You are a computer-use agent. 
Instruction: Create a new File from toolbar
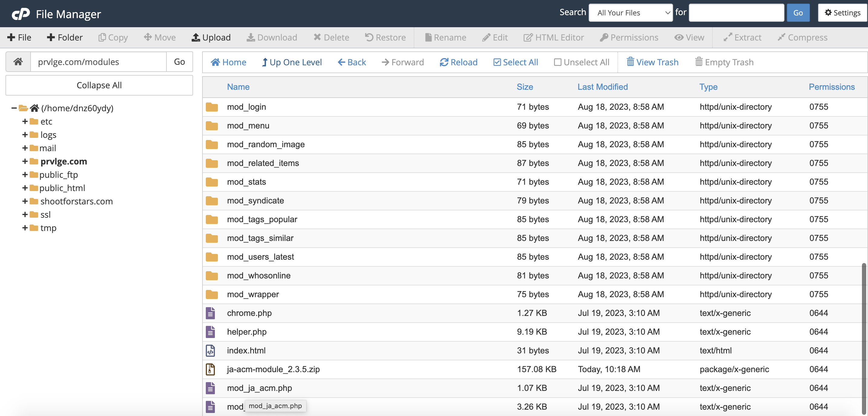tap(19, 37)
